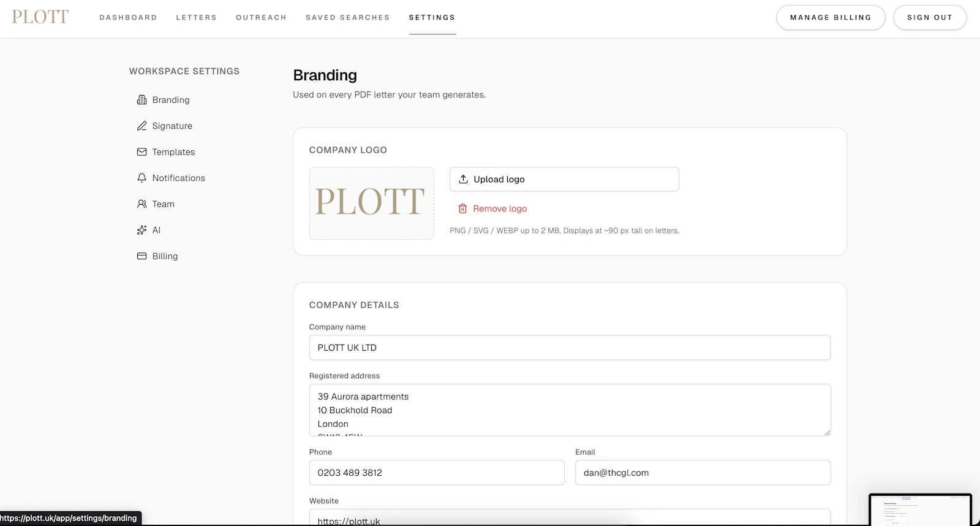This screenshot has height=526, width=980.
Task: Click the PLOTT logo in header
Action: [40, 17]
